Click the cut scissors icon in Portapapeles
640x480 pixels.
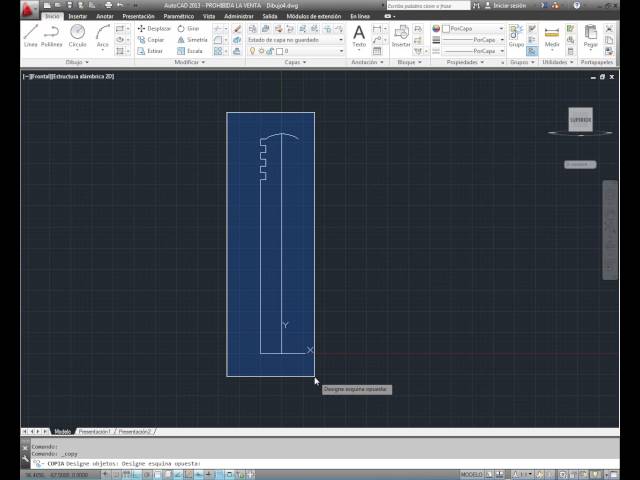pyautogui.click(x=609, y=29)
